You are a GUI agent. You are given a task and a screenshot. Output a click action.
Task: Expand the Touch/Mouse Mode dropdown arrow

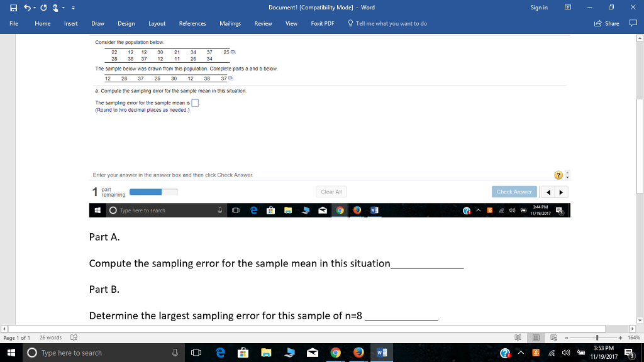63,6
